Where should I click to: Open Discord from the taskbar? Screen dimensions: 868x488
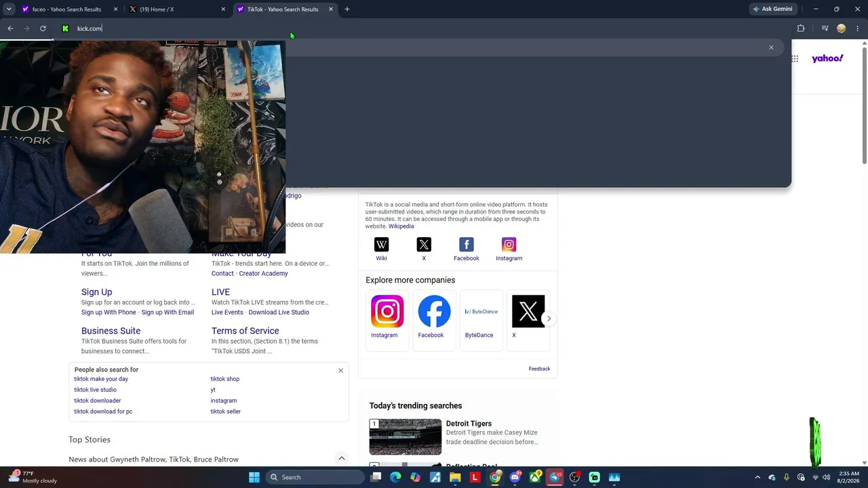(515, 477)
